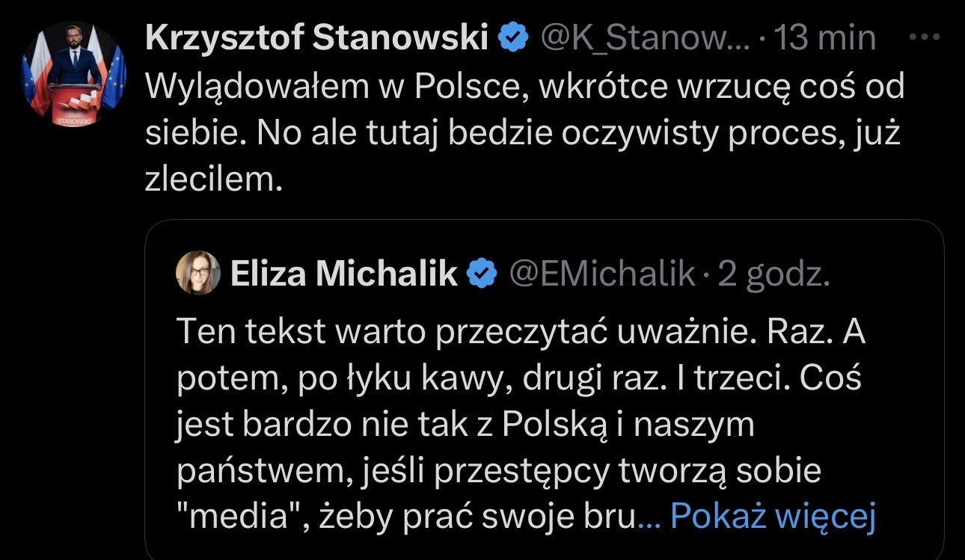This screenshot has width=965, height=560.
Task: Click Krzysztof Stanowski's verified badge
Action: tap(513, 37)
